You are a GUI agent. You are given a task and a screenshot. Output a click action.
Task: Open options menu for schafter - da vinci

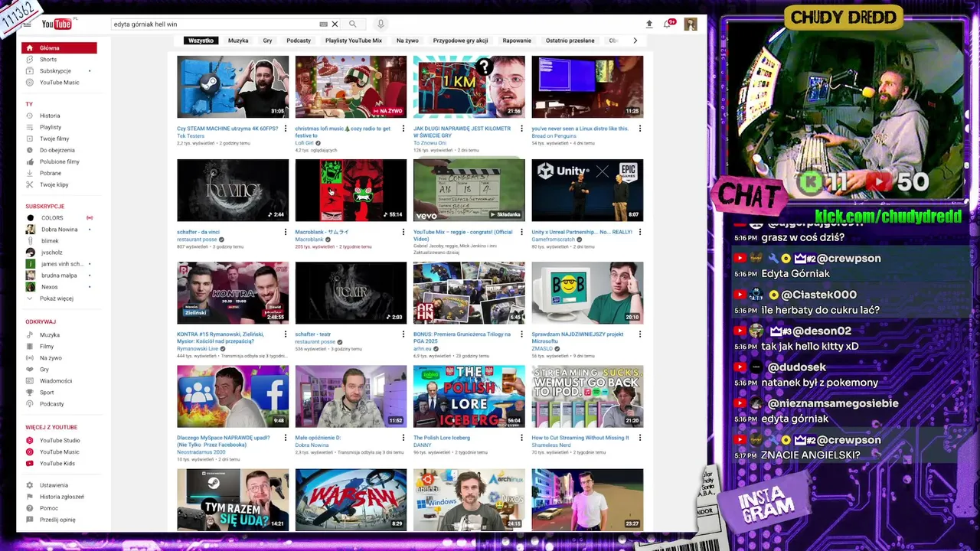285,232
